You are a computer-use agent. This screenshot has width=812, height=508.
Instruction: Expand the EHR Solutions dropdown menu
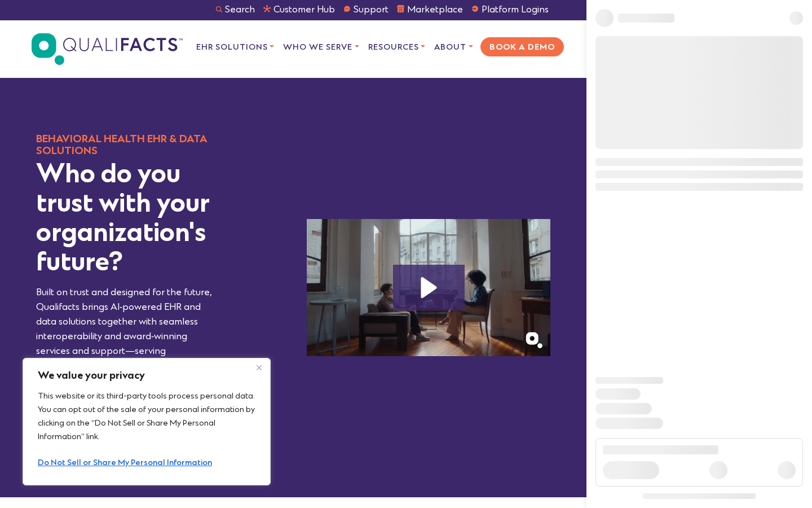235,47
